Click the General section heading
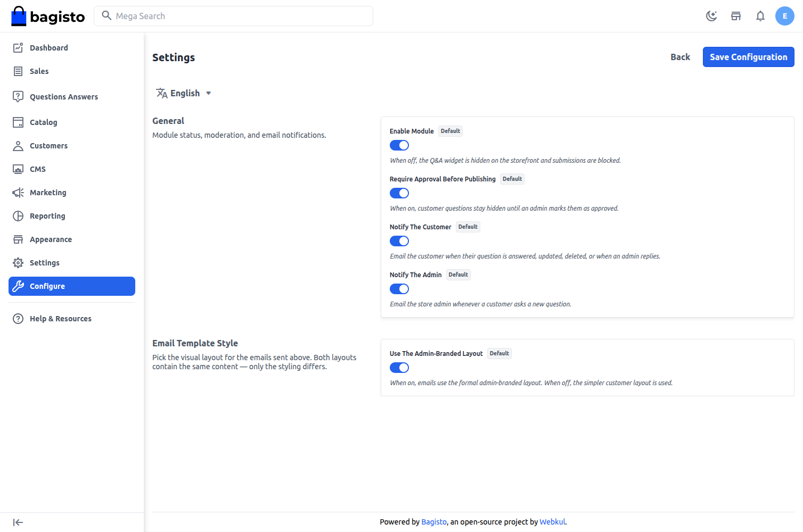The image size is (803, 532). (168, 121)
